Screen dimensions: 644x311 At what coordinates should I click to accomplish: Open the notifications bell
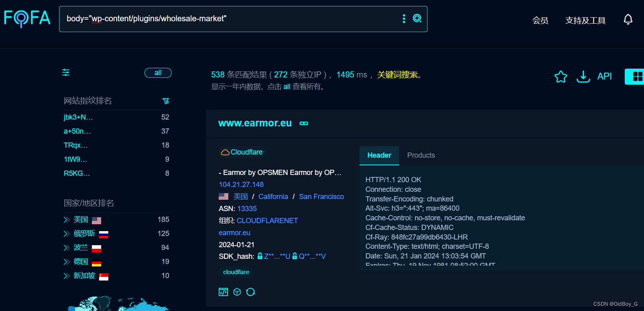click(x=628, y=19)
